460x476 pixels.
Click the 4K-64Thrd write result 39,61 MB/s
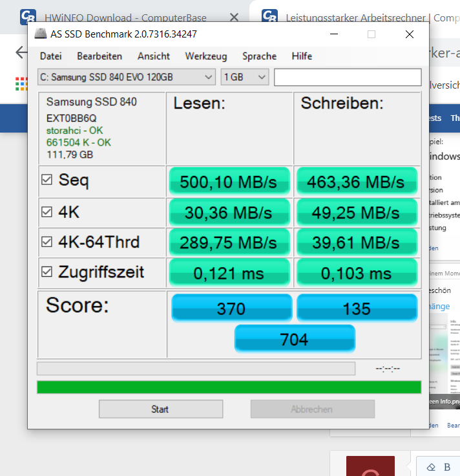pyautogui.click(x=357, y=243)
